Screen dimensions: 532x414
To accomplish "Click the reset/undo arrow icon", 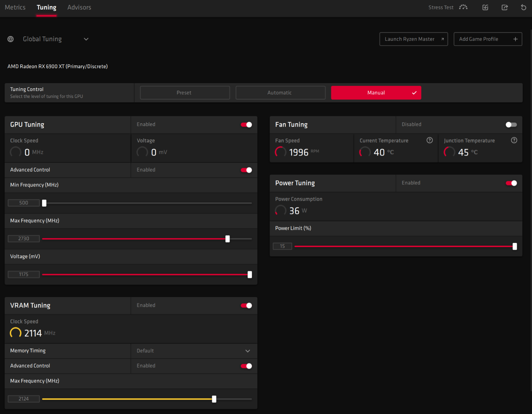I will coord(523,7).
